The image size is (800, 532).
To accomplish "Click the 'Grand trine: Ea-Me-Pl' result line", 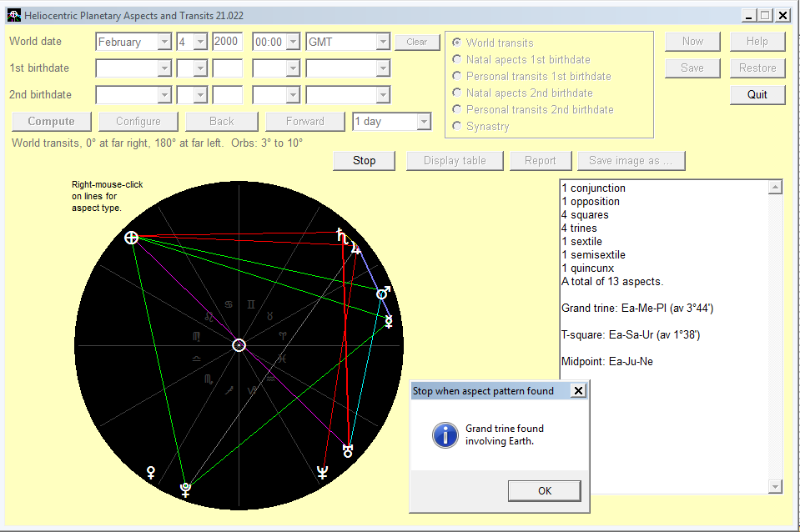I will (x=637, y=308).
